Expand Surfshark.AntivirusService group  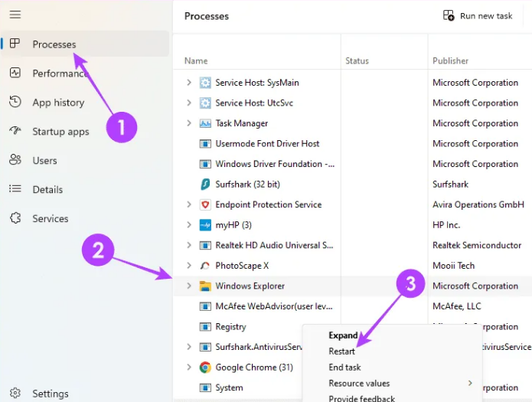coord(189,347)
